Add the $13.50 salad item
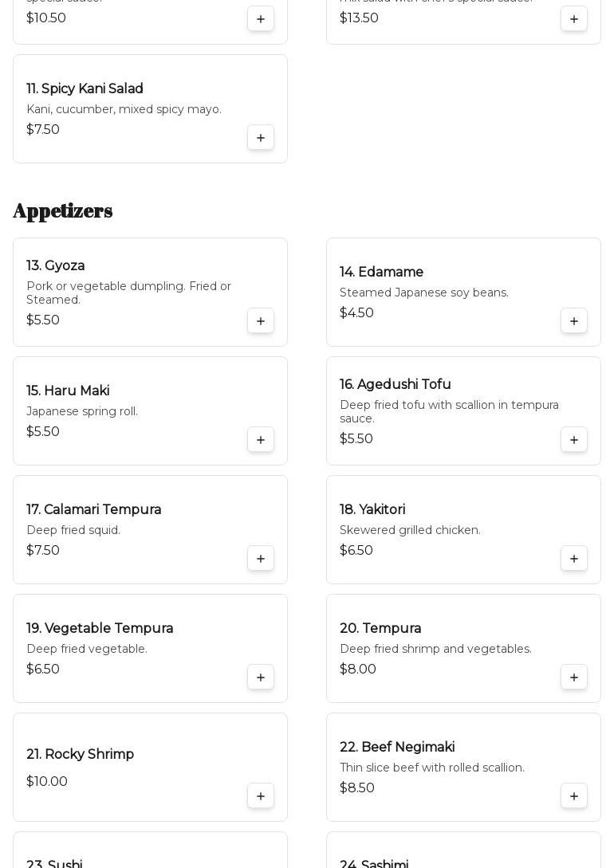 pos(574,19)
